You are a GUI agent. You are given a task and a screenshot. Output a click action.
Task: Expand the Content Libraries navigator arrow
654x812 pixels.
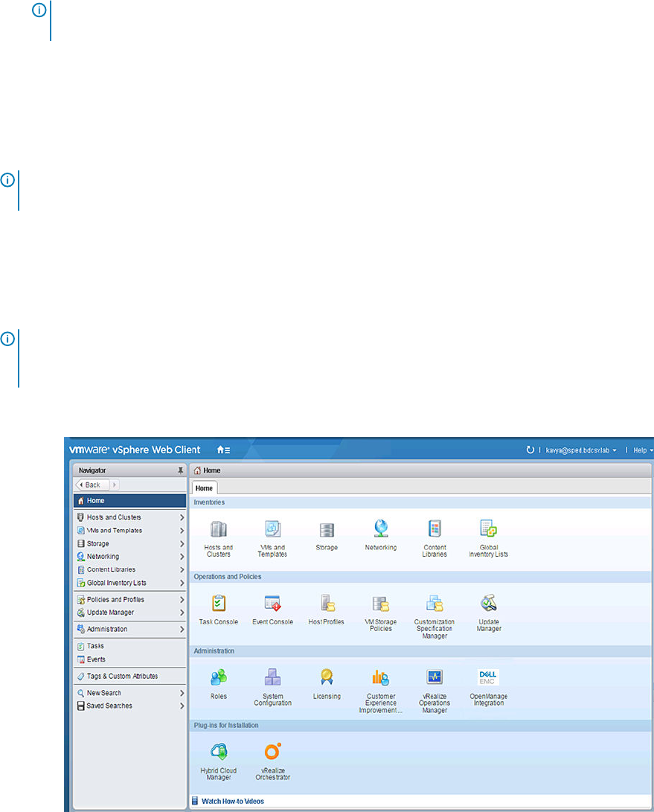pyautogui.click(x=182, y=569)
